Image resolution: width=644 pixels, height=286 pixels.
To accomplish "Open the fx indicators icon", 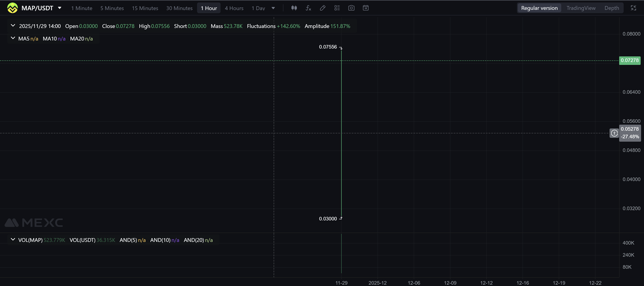I will (x=308, y=8).
